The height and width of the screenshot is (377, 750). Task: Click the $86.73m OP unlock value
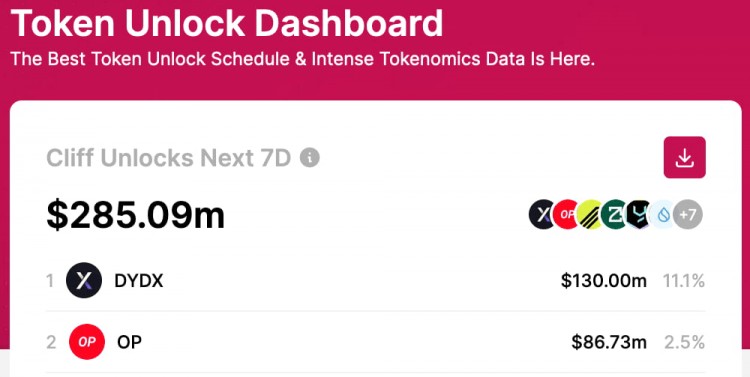coord(609,342)
